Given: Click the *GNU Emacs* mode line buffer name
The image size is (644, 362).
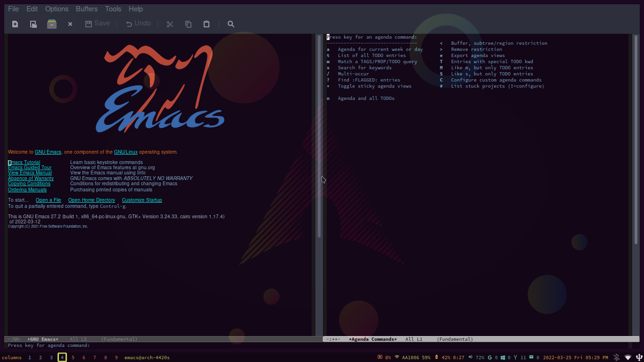Looking at the screenshot, I should [43, 339].
